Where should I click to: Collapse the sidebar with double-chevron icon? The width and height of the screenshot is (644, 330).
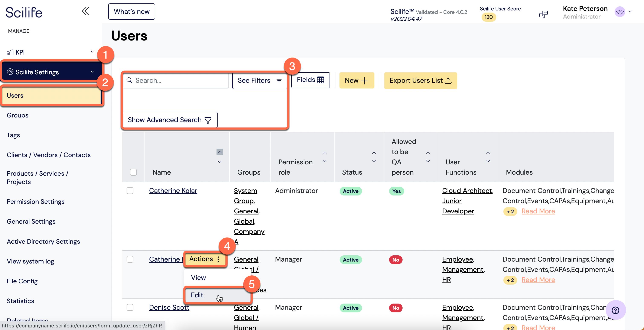(85, 11)
